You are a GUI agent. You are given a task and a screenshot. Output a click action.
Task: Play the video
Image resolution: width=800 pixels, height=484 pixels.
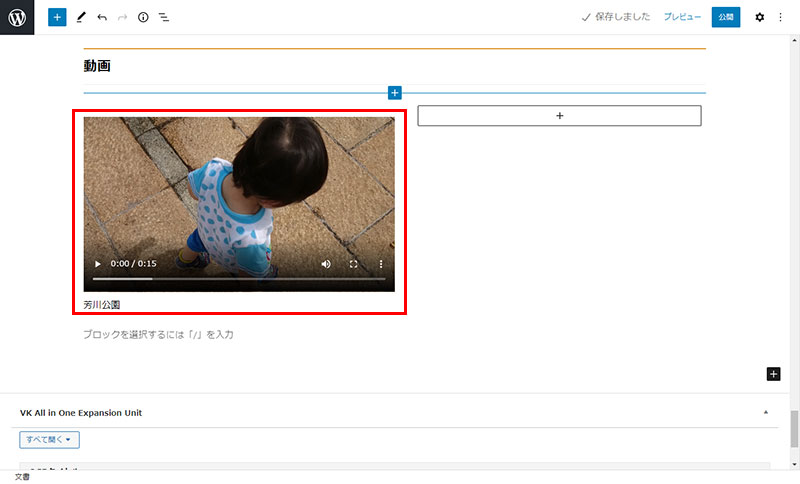(97, 264)
